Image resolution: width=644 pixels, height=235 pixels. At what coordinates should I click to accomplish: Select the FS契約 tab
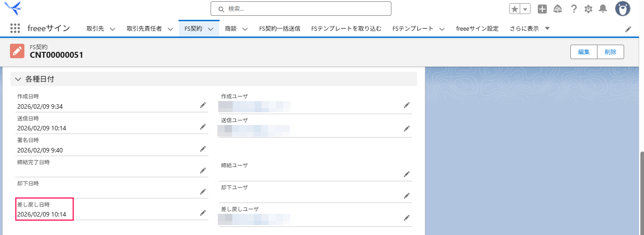(x=193, y=28)
